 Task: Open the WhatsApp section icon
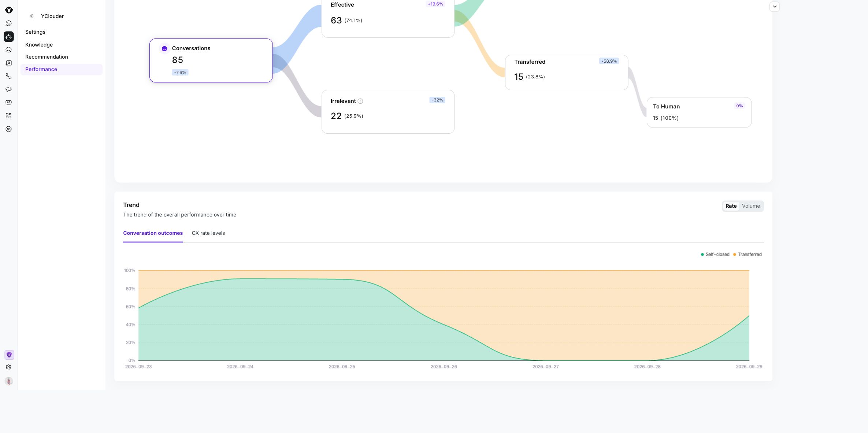click(x=9, y=23)
